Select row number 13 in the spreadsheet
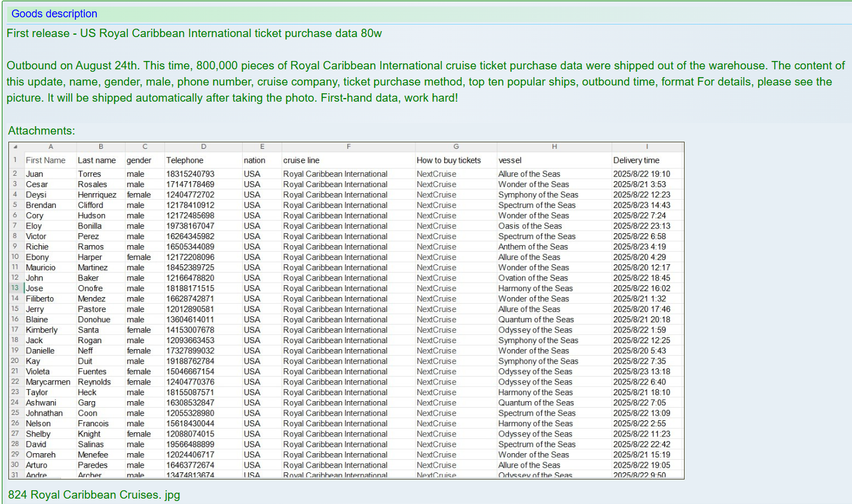 pos(15,288)
